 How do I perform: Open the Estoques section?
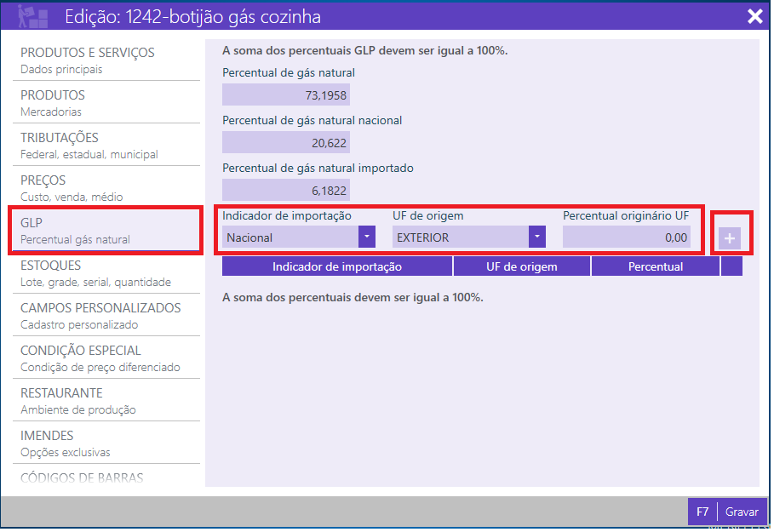[x=95, y=273]
